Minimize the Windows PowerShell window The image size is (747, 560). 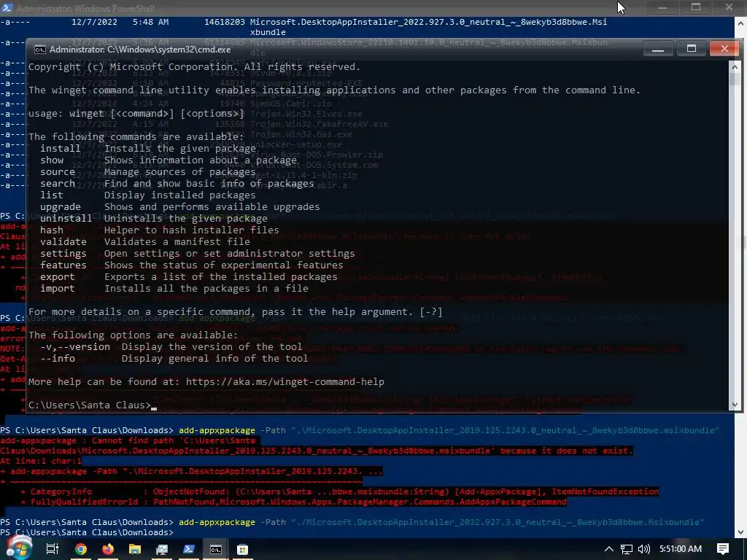tap(662, 7)
